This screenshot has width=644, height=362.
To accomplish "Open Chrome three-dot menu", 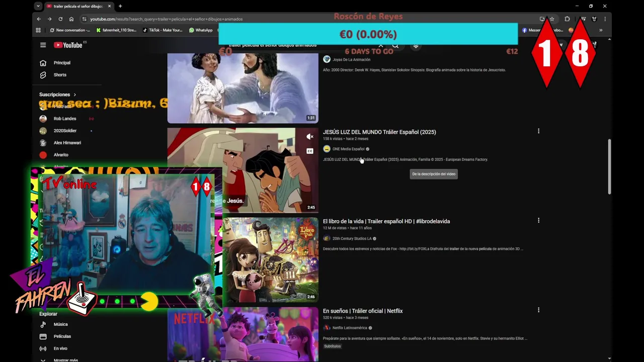I will 605,19.
